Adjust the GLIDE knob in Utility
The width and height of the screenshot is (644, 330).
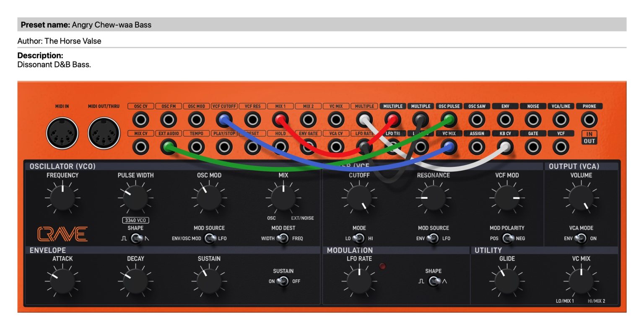click(x=507, y=281)
